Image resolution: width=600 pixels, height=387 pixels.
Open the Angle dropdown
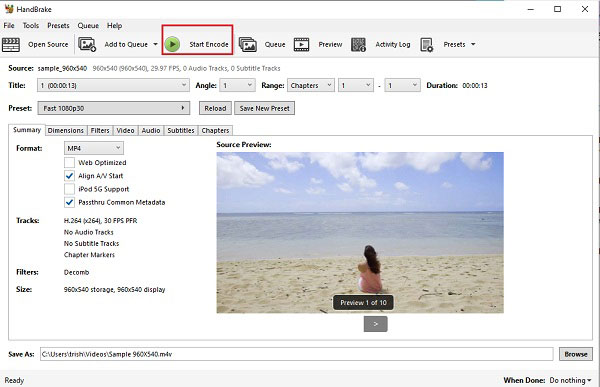click(237, 85)
